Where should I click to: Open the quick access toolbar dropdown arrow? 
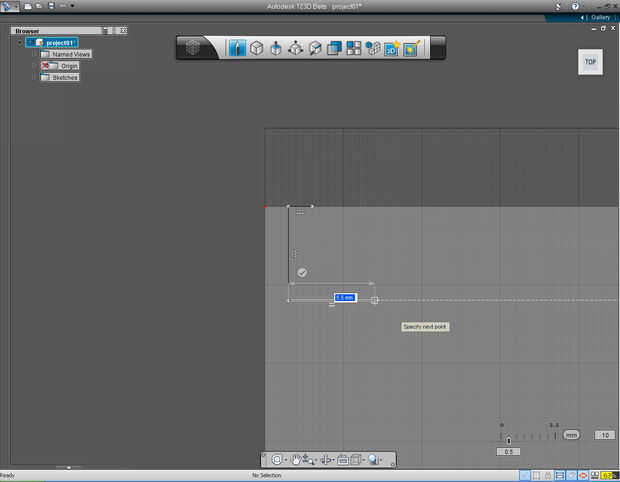click(x=72, y=6)
